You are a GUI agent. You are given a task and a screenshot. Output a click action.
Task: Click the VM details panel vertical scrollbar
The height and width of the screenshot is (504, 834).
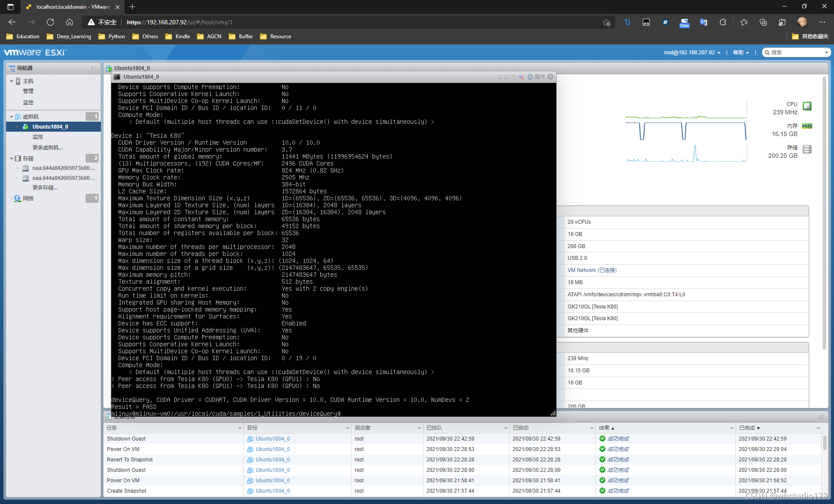tap(824, 213)
